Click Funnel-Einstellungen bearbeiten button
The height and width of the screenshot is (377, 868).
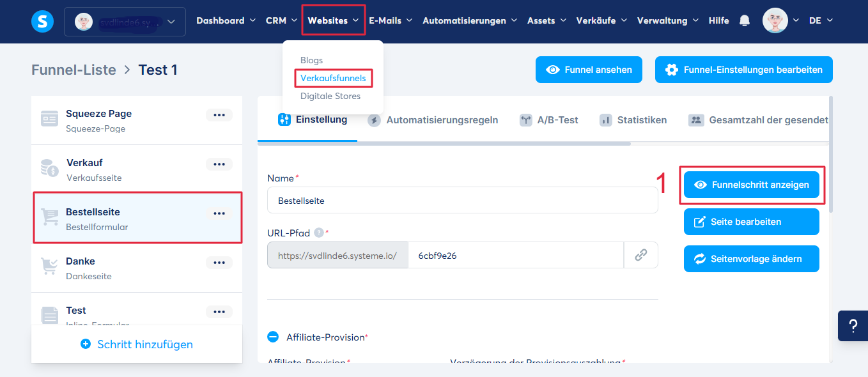click(x=744, y=70)
